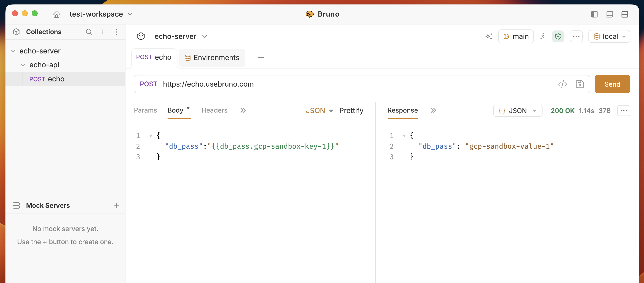Image resolution: width=644 pixels, height=283 pixels.
Task: Create a new mock server with plus
Action: [x=116, y=206]
